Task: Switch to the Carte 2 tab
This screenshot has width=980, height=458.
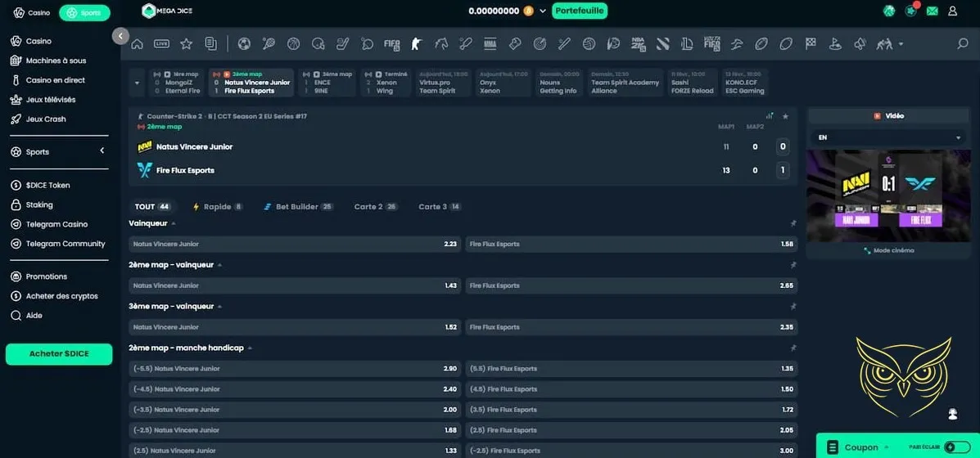Action: (x=376, y=207)
